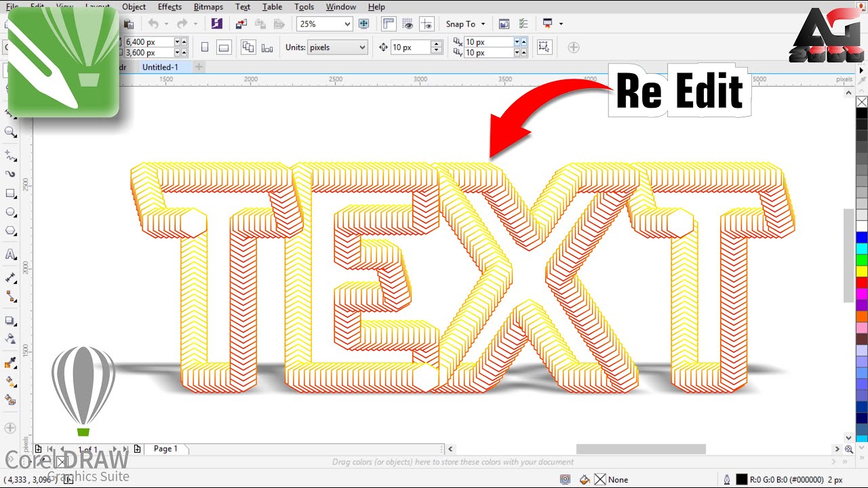
Task: Toggle the treat-as-filled option
Action: [x=543, y=47]
